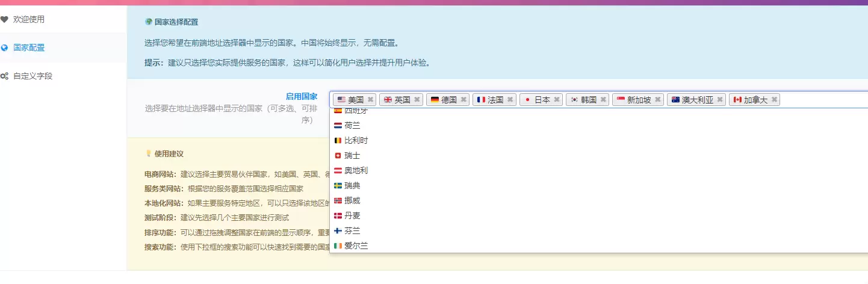The height and width of the screenshot is (284, 868).
Task: Click the 电商网站 tip label
Action: click(x=161, y=174)
